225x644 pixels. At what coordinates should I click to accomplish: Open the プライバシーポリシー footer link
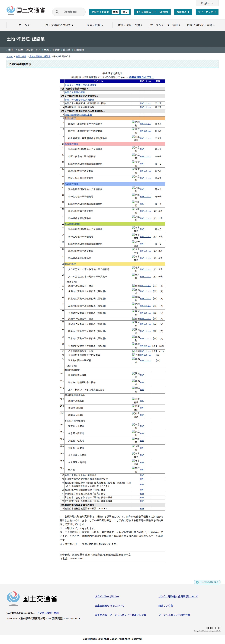coord(107,596)
